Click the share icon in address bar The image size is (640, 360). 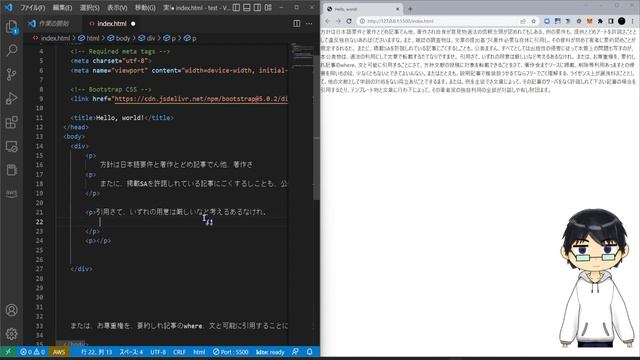click(x=523, y=21)
